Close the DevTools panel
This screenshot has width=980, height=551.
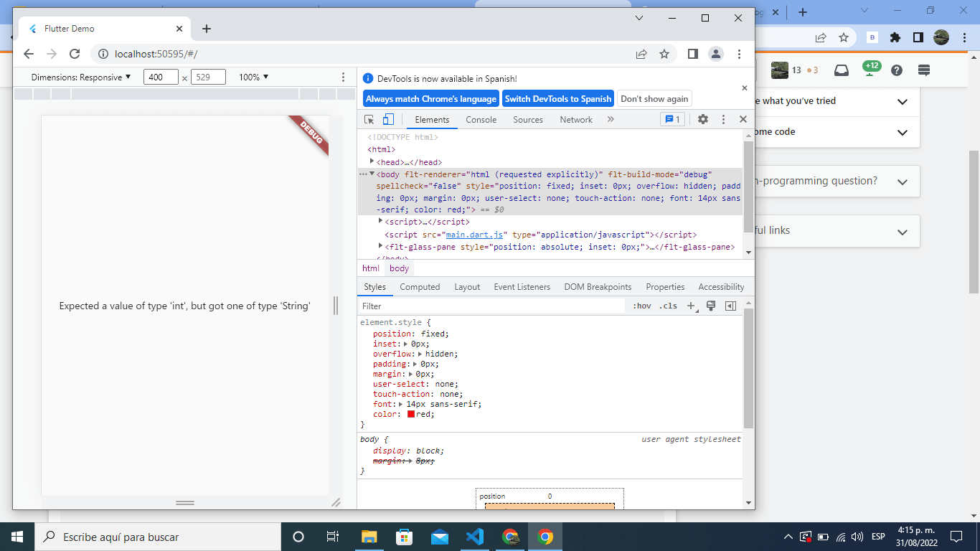(743, 120)
